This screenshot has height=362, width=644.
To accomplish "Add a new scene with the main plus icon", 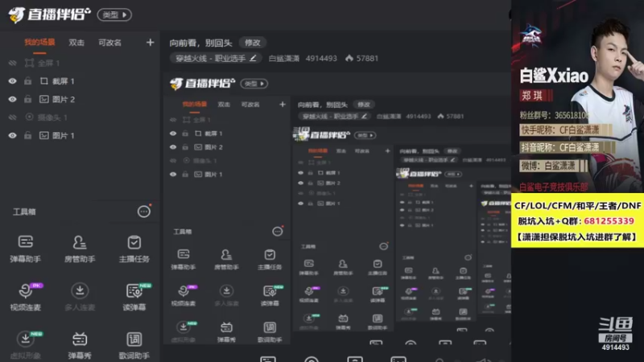I will point(150,43).
